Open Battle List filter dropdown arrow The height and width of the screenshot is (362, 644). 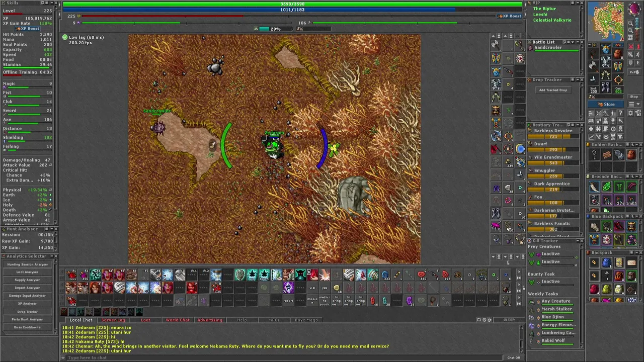point(573,42)
